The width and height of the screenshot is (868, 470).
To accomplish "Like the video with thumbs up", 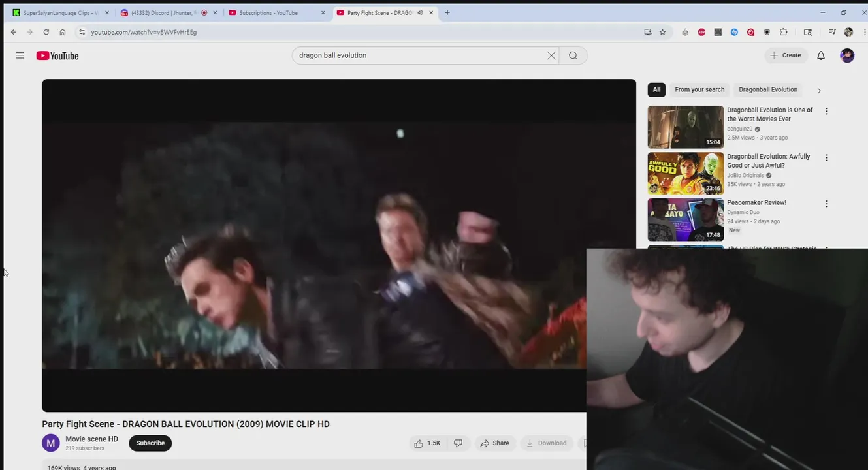I will tap(427, 443).
